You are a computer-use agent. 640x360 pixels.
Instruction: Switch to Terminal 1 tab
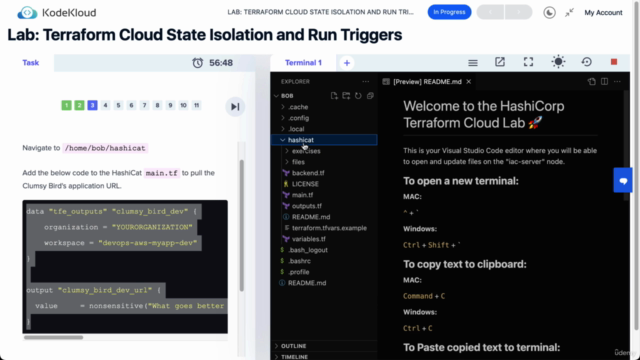[x=303, y=63]
